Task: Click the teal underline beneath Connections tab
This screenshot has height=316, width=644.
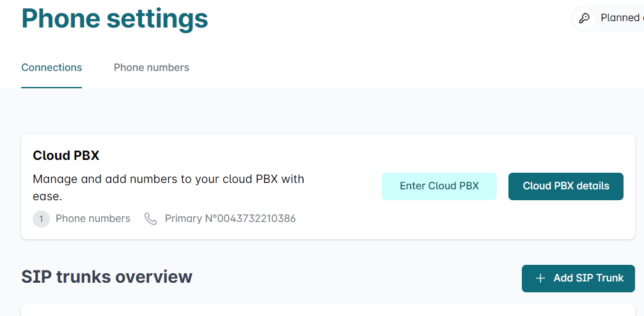Action: pos(51,88)
